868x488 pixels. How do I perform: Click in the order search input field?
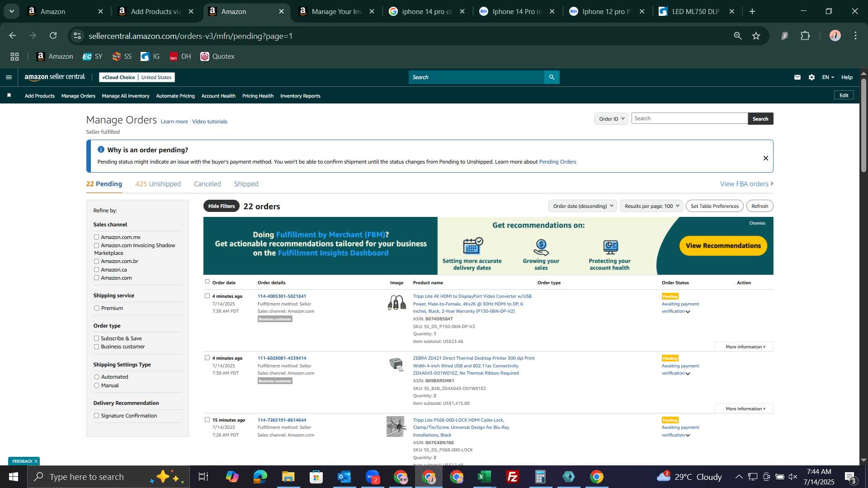click(689, 118)
